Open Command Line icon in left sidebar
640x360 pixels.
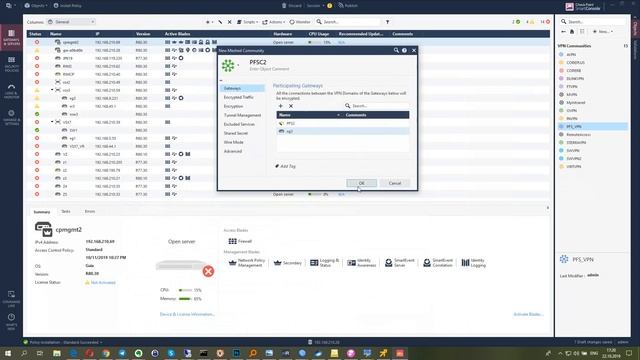point(11,298)
